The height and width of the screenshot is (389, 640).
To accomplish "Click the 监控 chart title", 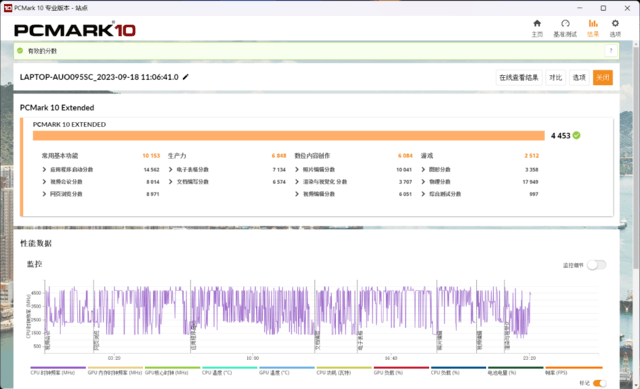I will (34, 264).
